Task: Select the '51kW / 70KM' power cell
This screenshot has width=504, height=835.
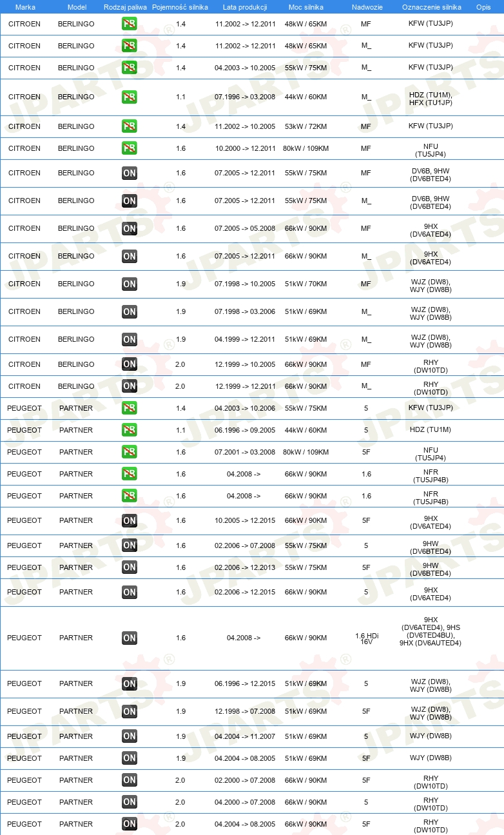Action: tap(306, 284)
